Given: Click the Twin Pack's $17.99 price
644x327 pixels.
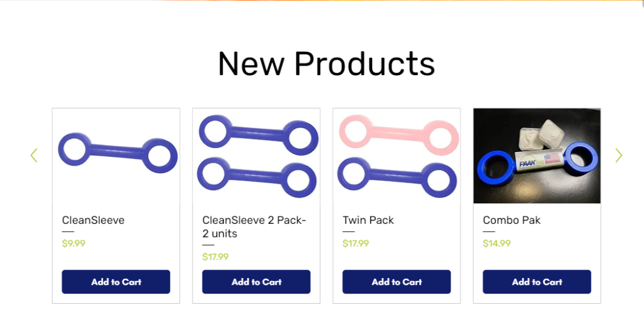Looking at the screenshot, I should 355,243.
